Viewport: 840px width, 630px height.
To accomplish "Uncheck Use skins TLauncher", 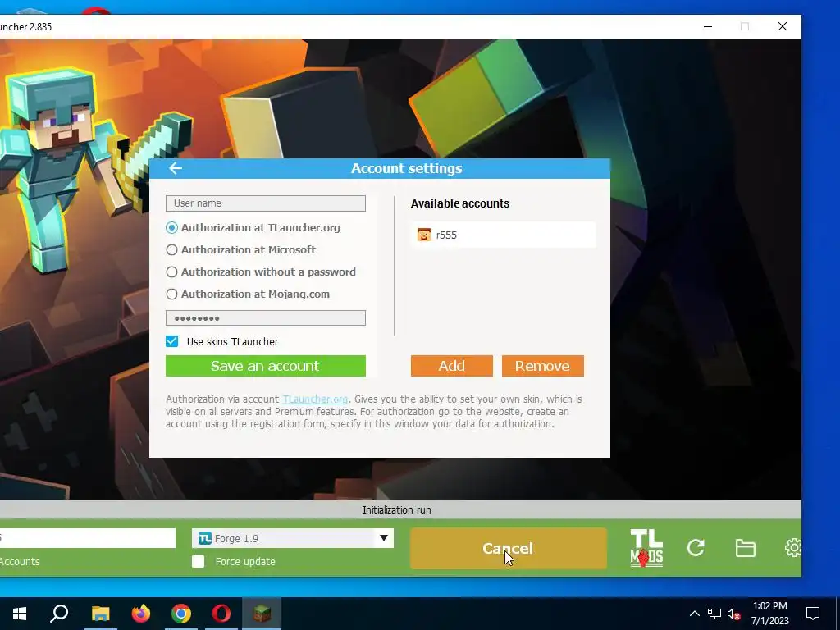I will click(x=172, y=341).
